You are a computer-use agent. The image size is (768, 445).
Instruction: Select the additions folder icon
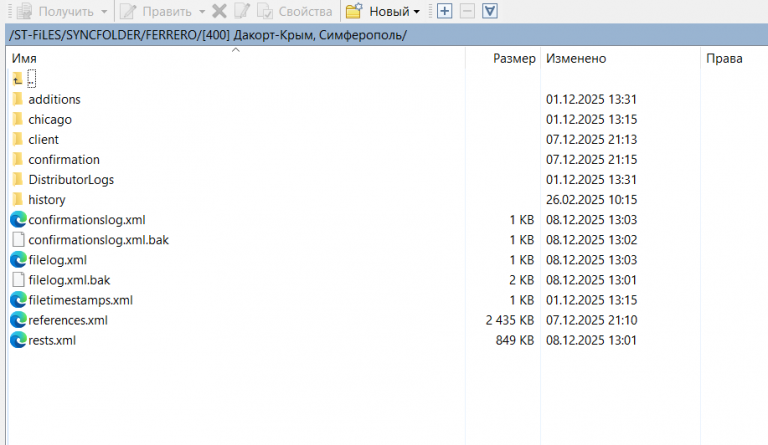[18, 99]
